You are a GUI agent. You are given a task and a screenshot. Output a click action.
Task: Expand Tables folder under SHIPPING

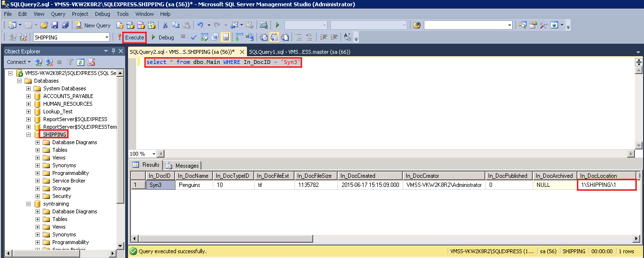tap(38, 150)
